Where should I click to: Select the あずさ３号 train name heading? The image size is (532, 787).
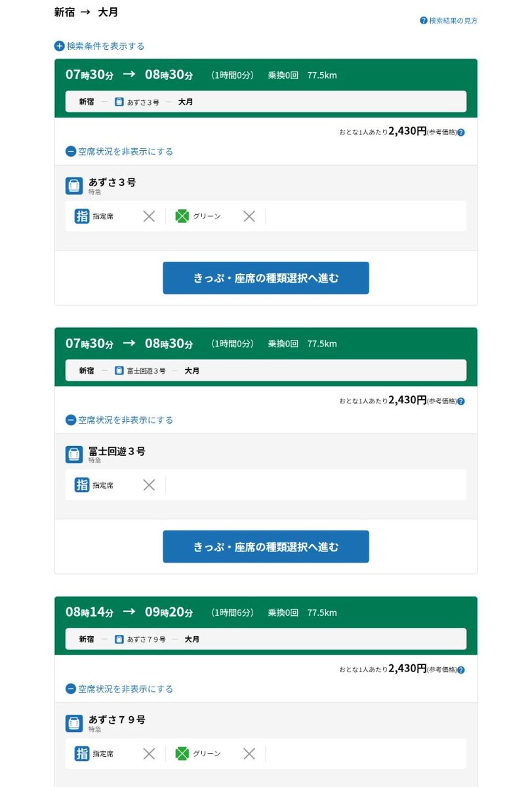click(x=112, y=182)
